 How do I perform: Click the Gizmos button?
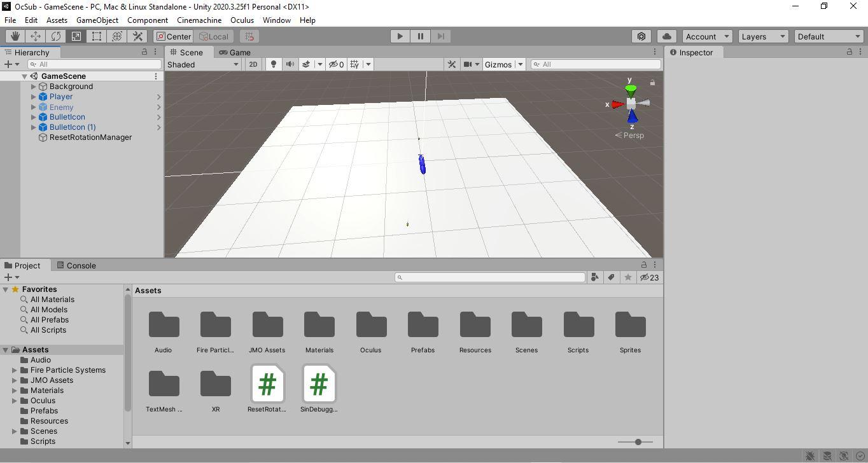click(x=498, y=64)
